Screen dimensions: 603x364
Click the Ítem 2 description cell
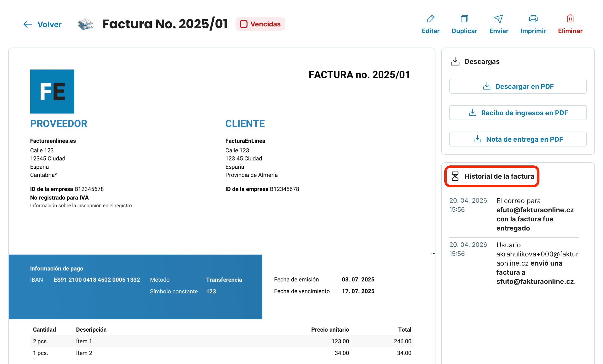[84, 353]
